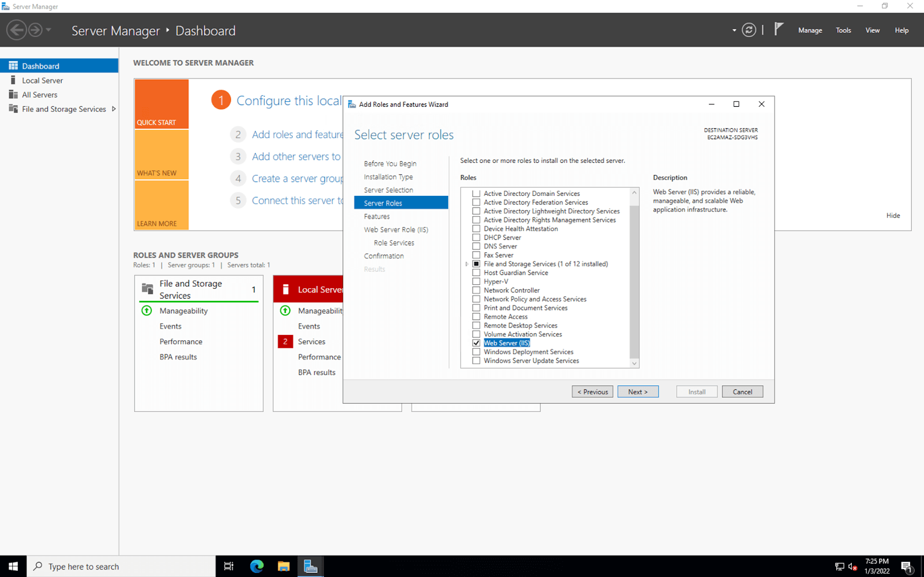
Task: Click the back navigation arrow in Server Manager
Action: coord(17,30)
